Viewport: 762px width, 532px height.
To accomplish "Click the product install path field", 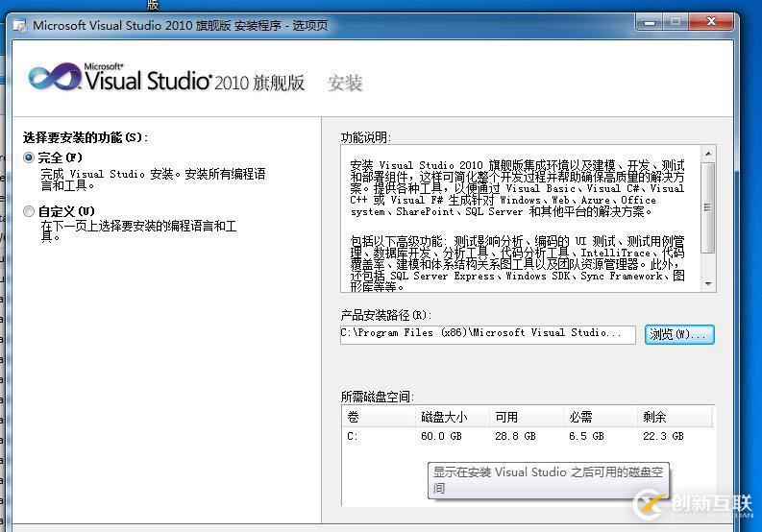I will pos(488,334).
